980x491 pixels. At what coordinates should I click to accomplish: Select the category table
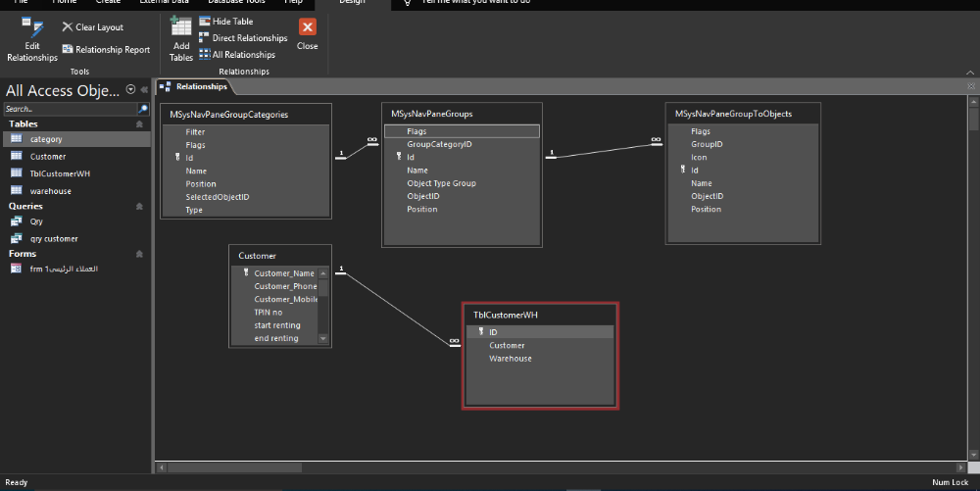(76, 139)
